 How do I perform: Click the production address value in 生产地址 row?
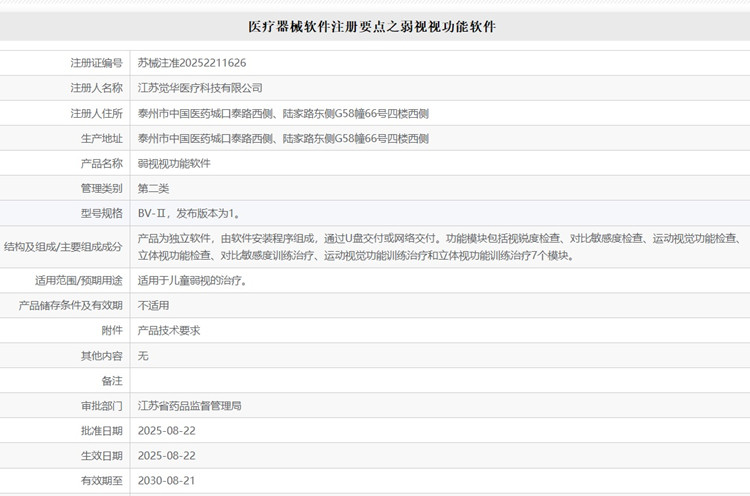[283, 138]
